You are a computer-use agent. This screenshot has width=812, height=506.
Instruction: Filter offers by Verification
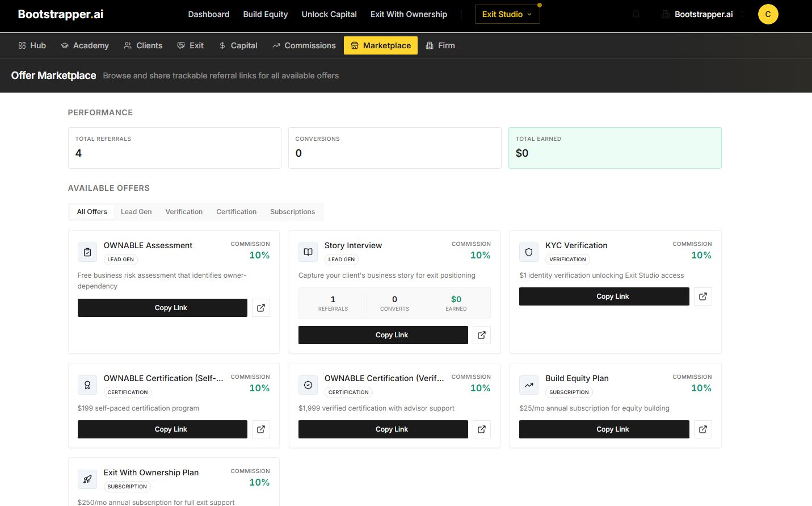[184, 212]
